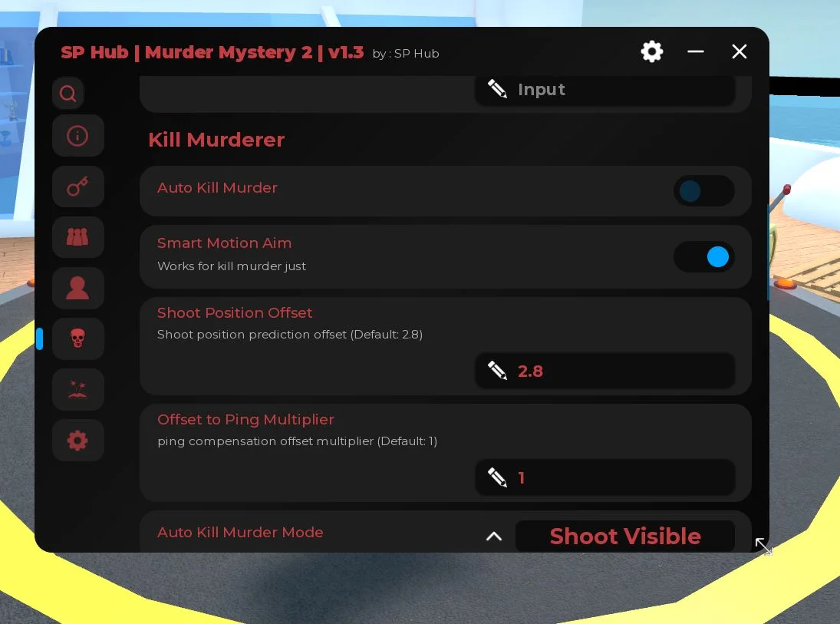Click the Auto Kill Murder Mode label
This screenshot has height=624, width=840.
(241, 533)
